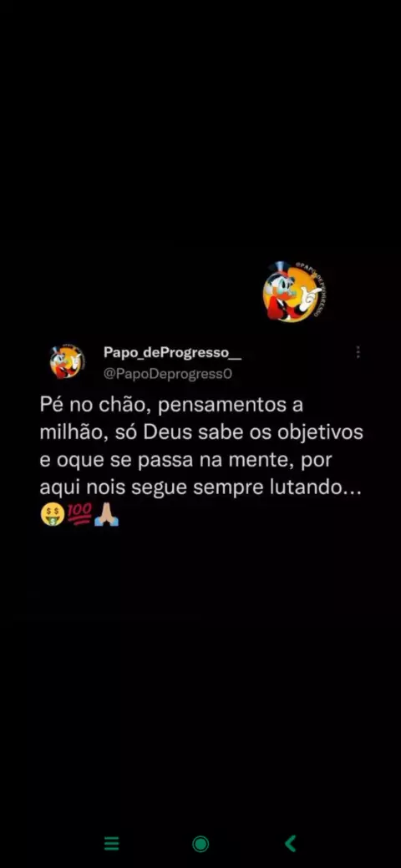
Task: Go to the Android home screen
Action: 200,844
